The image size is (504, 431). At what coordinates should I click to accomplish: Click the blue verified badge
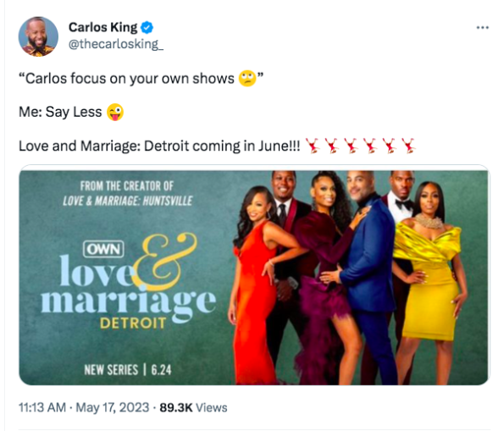click(147, 28)
